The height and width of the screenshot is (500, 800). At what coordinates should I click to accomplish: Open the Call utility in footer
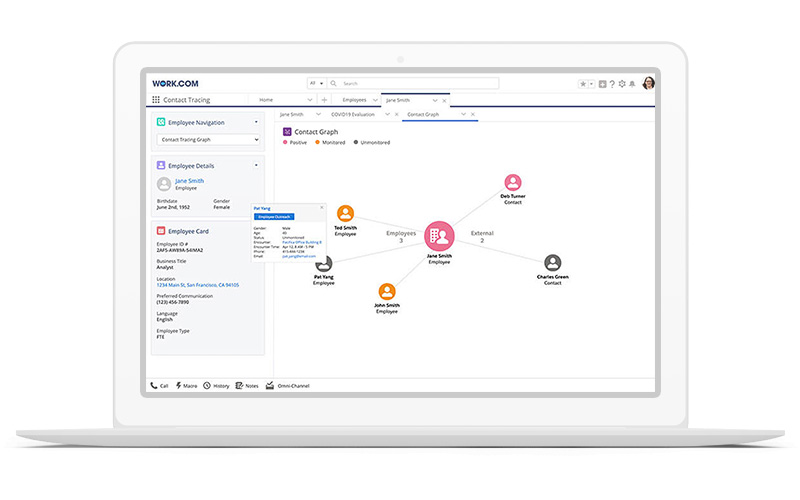click(159, 386)
